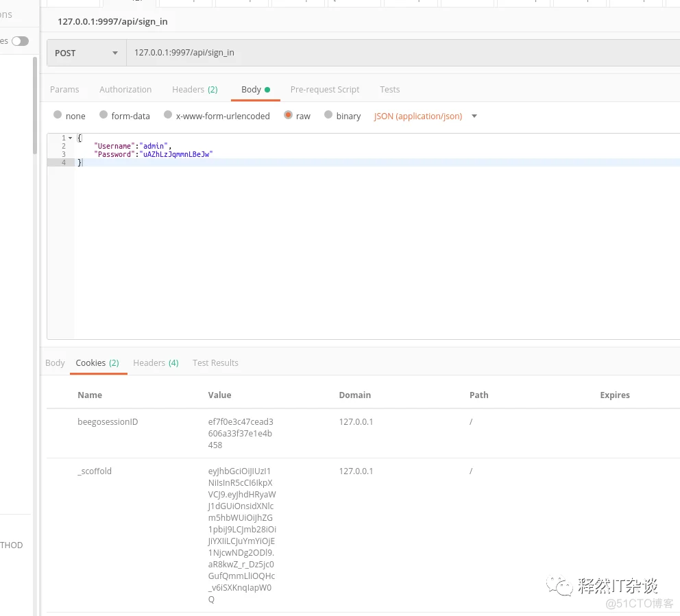Select the none body type radio
The image size is (680, 616).
point(58,115)
